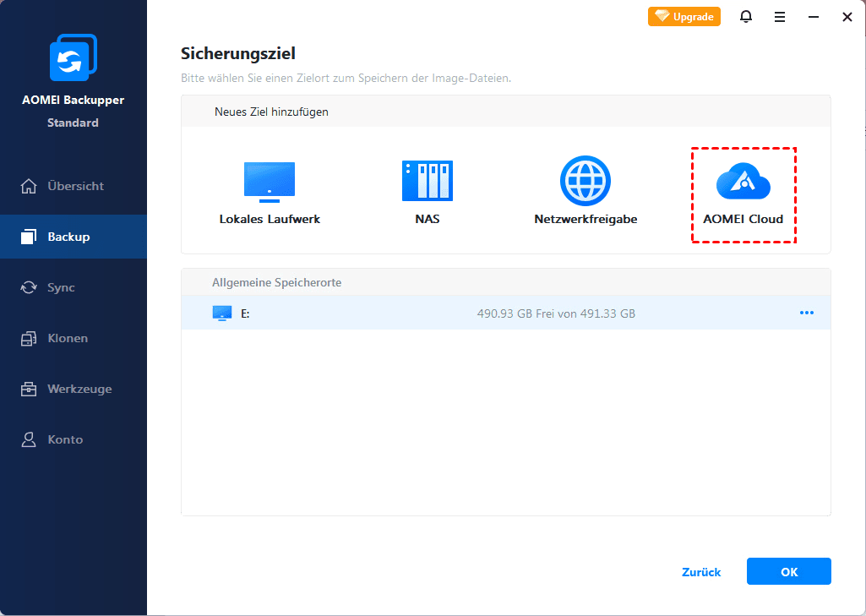
Task: Open the Werkzeuge toolbox section
Action: click(x=74, y=389)
